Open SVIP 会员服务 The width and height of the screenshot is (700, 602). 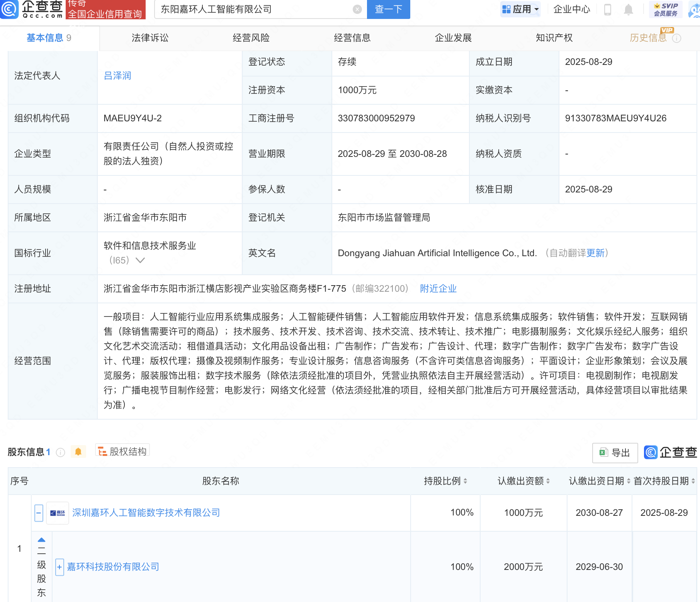(666, 9)
